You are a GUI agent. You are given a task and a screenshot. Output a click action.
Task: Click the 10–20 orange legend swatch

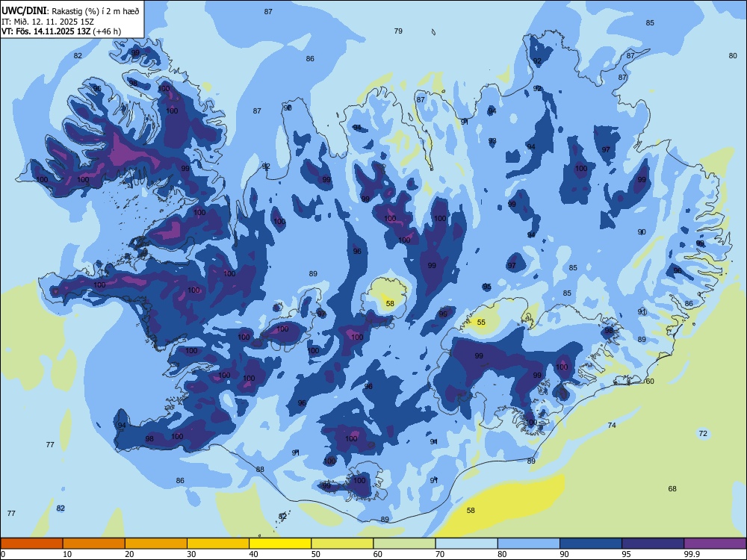94,544
